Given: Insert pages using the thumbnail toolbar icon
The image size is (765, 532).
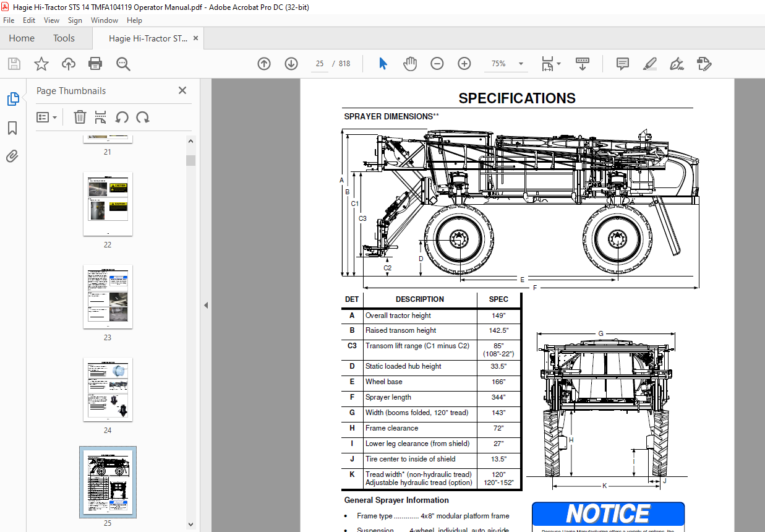Looking at the screenshot, I should (101, 117).
